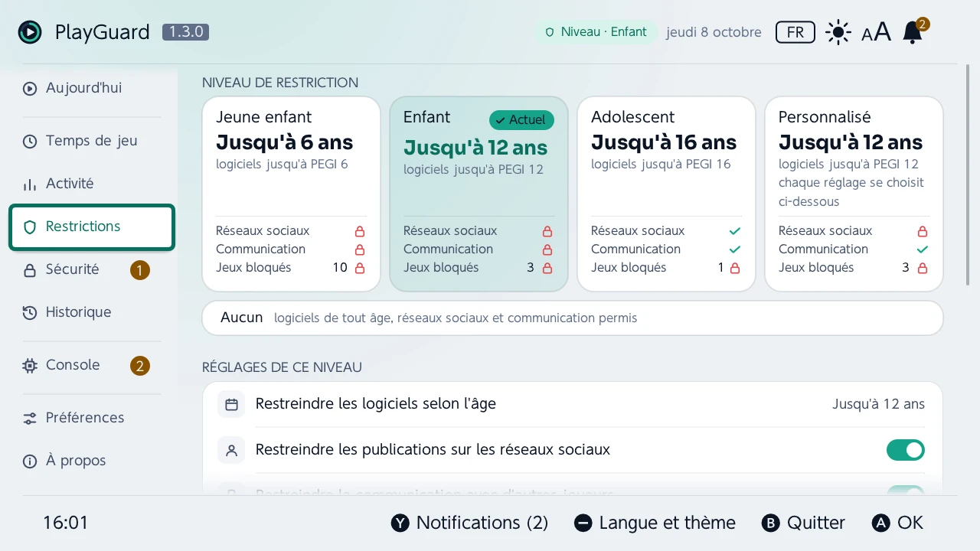This screenshot has width=980, height=551.
Task: Select the Enfant restriction level card
Action: [479, 194]
